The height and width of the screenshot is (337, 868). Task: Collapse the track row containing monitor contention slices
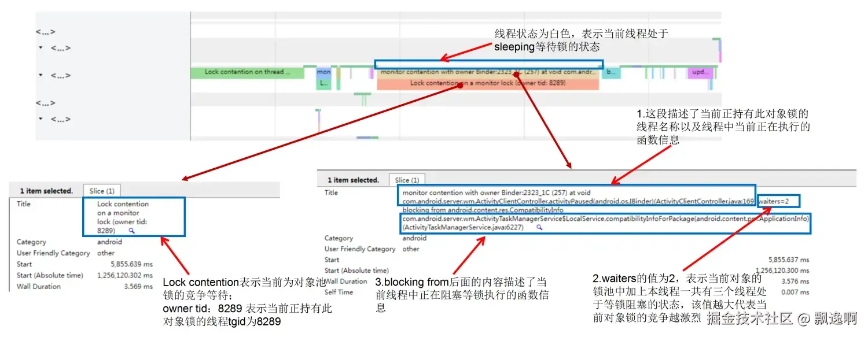[x=41, y=75]
